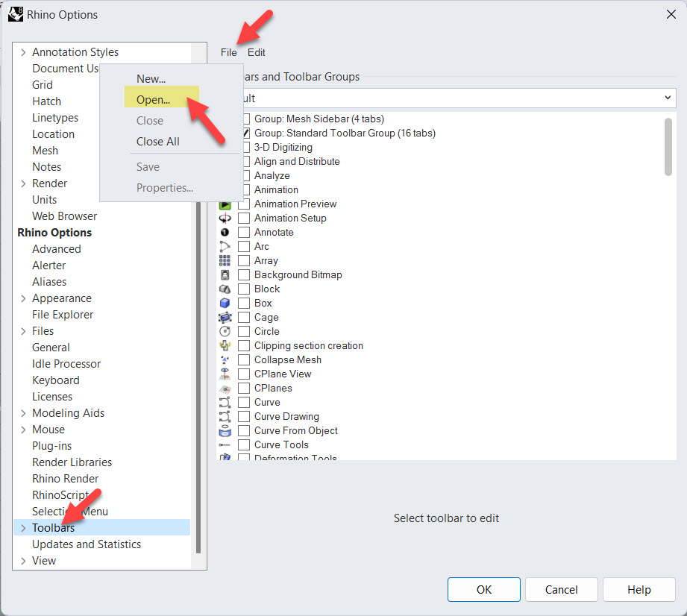687x616 pixels.
Task: Enable the Curve Drawing checkbox
Action: 244,417
